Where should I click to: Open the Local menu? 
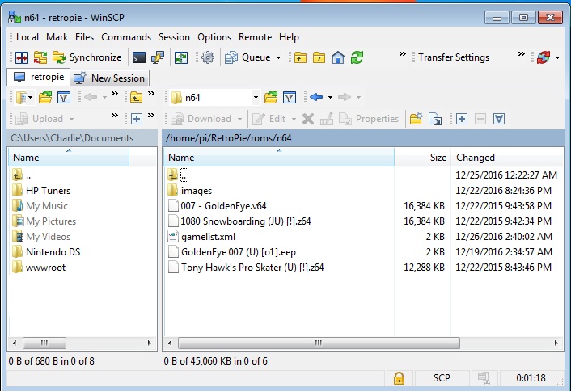point(27,37)
